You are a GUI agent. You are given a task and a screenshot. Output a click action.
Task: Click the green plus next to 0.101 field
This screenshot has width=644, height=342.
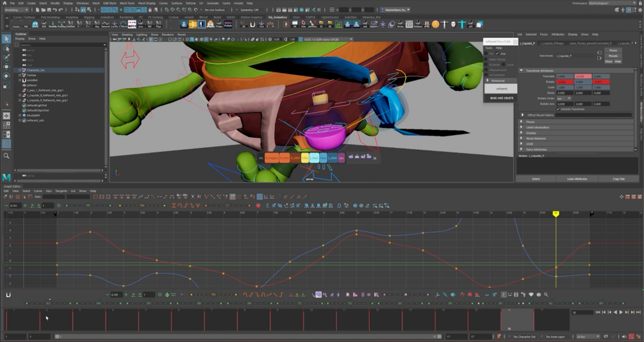[25, 206]
